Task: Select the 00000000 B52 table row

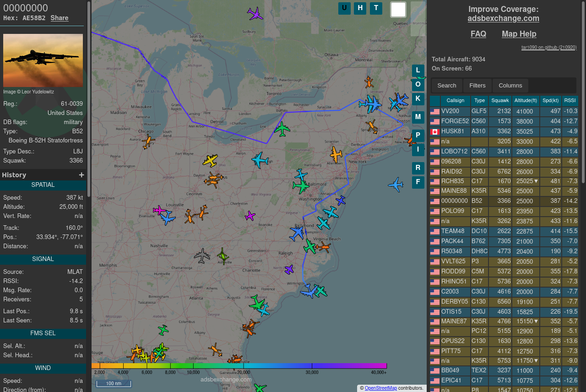Action: (x=504, y=202)
